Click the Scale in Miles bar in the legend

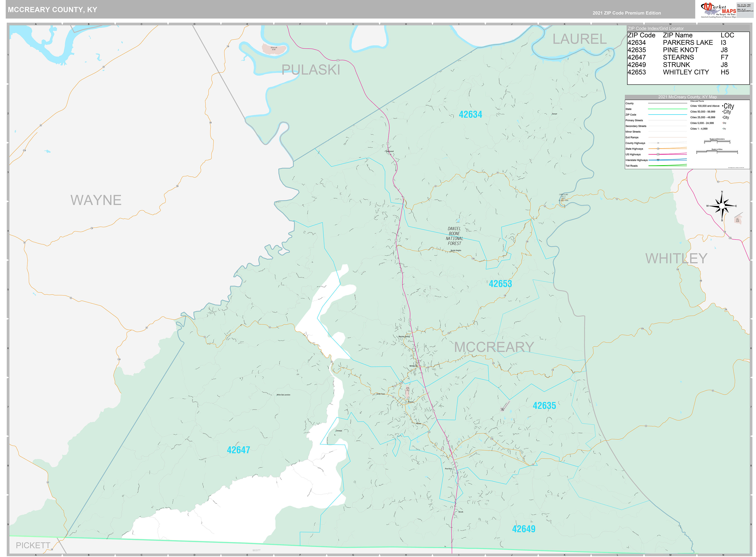tap(717, 151)
